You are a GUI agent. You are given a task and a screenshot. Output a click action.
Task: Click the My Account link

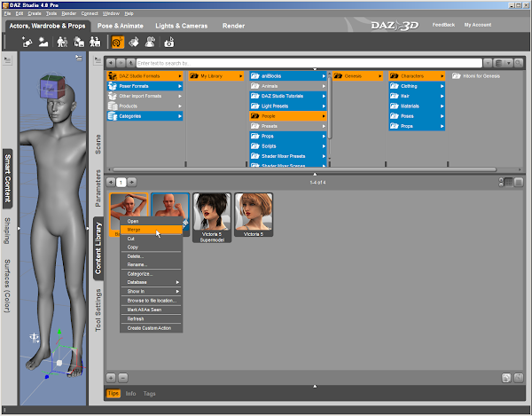click(478, 25)
